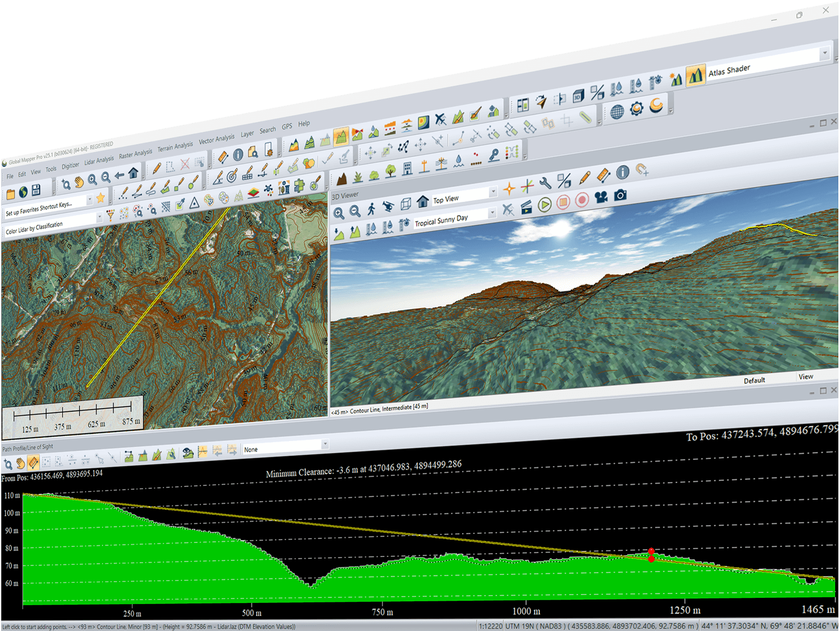Toggle the highlighted Atlas Shader hill shading button

point(696,75)
